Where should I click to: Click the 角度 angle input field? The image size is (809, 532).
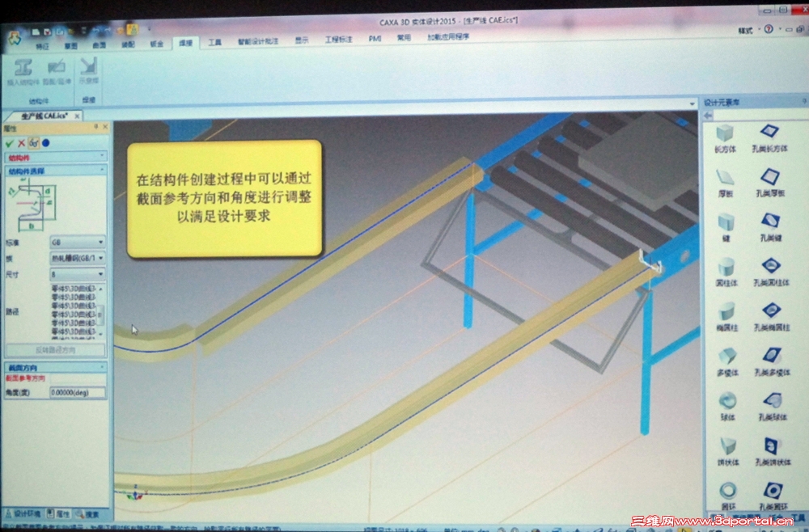(x=78, y=392)
